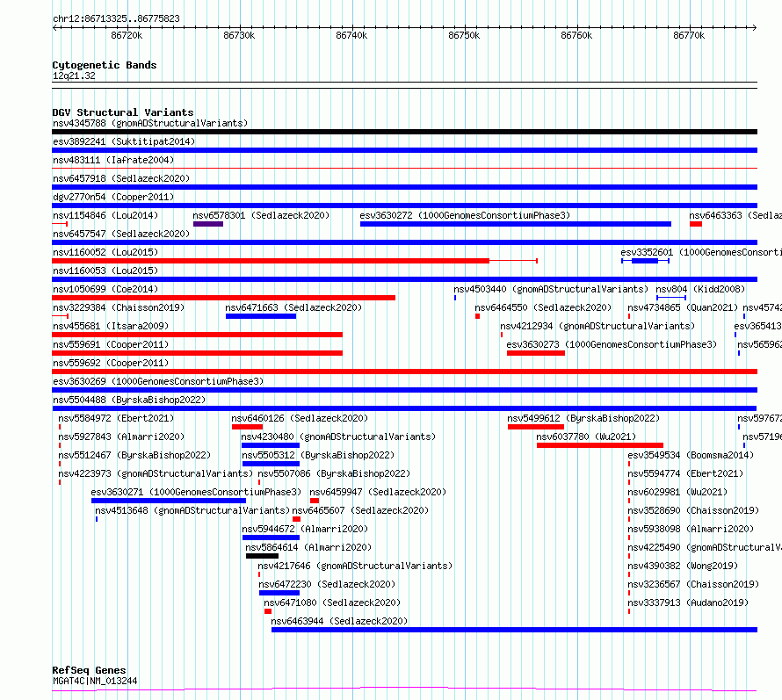Open nsv4503440 gnomADStructuralVariants entry

point(551,289)
